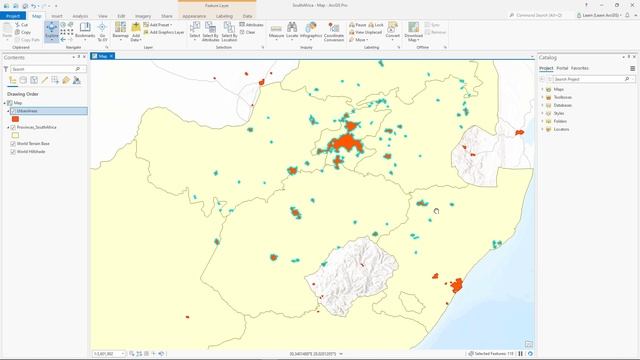Switch to the Favorites tab in Catalog
The image size is (640, 360).
[x=580, y=68]
